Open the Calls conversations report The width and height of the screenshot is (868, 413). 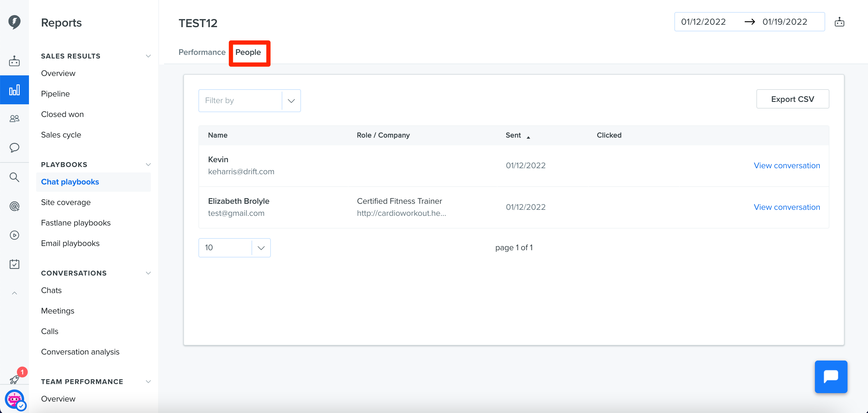click(49, 331)
